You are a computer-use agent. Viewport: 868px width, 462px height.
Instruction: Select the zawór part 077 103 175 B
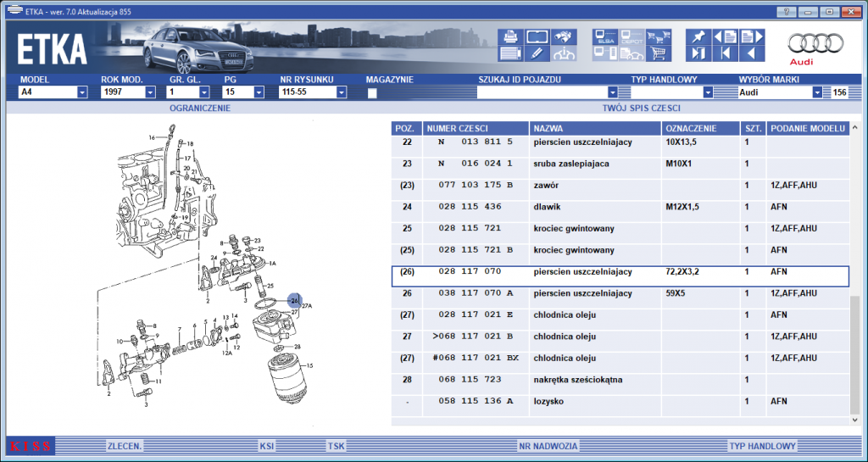[620, 189]
